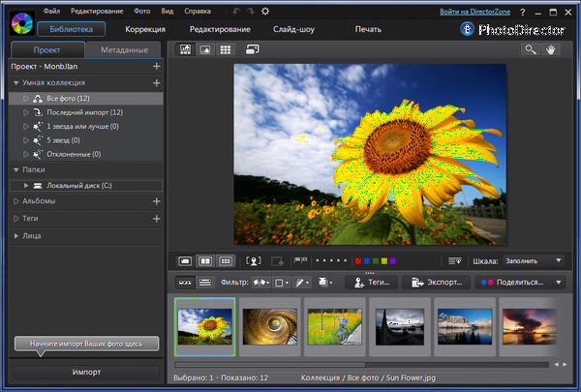
Task: Toggle filmstrip list view below the viewer
Action: [x=205, y=282]
